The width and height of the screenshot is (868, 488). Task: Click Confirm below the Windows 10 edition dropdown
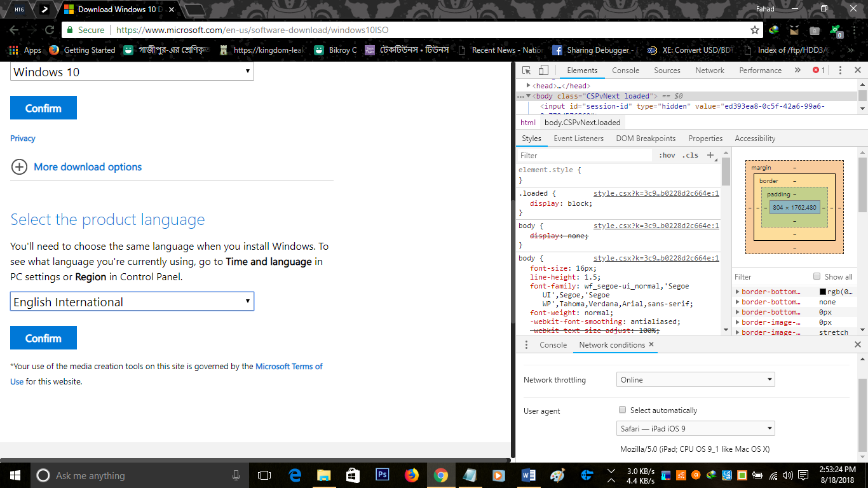(43, 108)
